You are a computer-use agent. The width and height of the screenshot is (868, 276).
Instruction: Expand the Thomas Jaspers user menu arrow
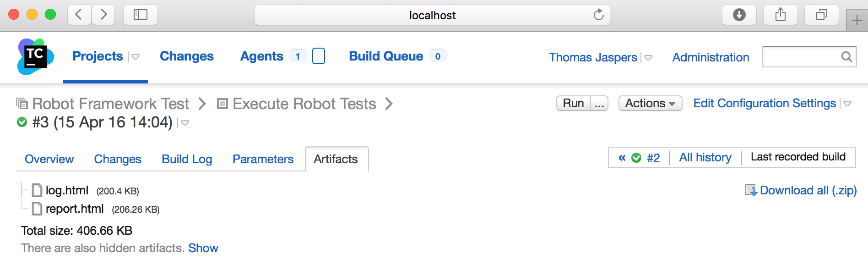point(648,58)
